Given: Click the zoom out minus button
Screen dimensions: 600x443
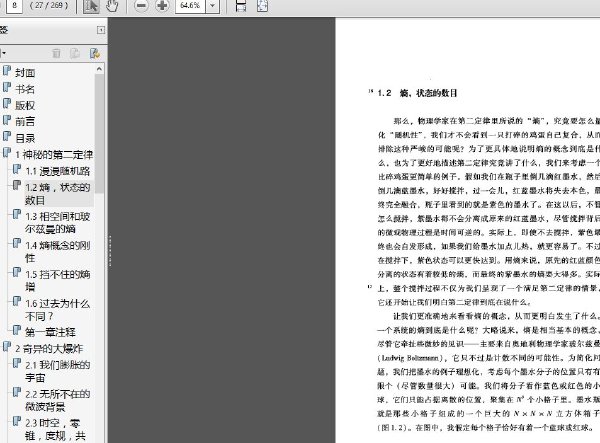Looking at the screenshot, I should (x=141, y=5).
